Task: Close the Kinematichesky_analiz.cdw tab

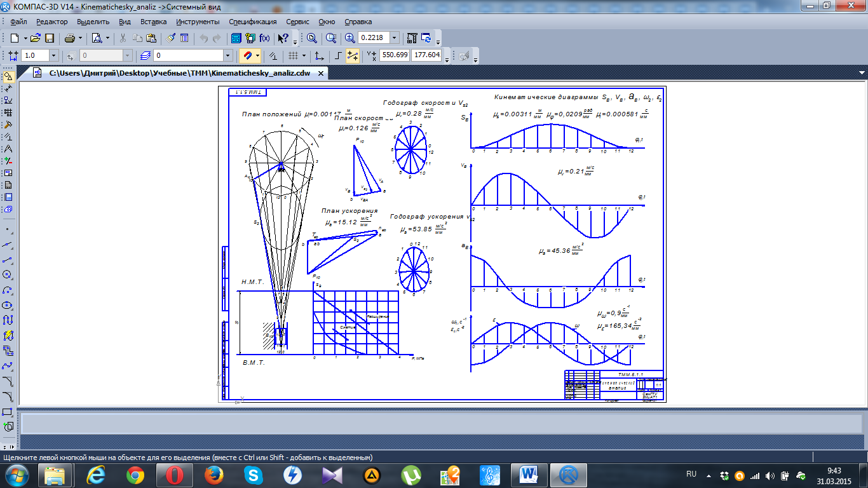Action: [321, 74]
